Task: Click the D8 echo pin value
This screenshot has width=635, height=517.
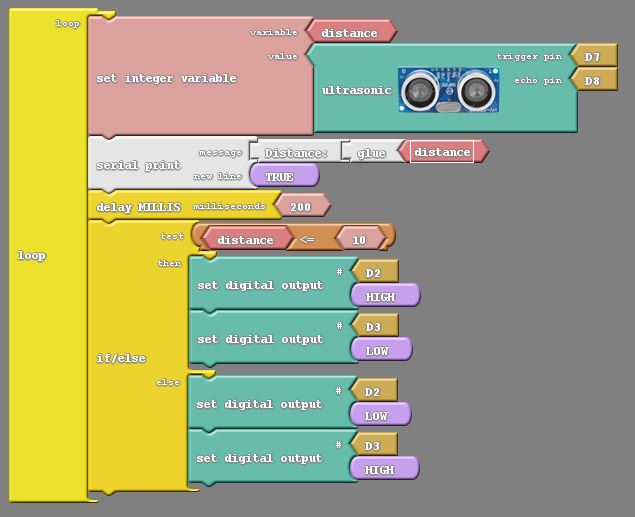Action: [593, 80]
